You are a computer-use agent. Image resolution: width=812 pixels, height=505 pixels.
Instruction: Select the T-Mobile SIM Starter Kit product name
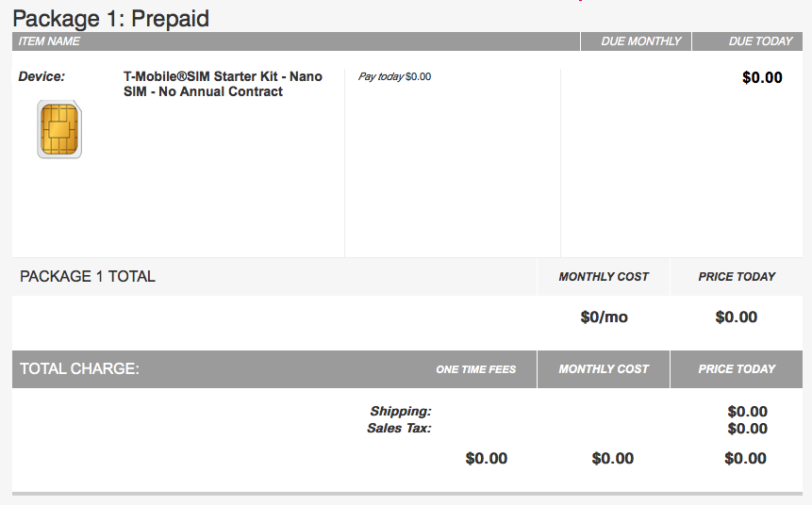pyautogui.click(x=223, y=84)
